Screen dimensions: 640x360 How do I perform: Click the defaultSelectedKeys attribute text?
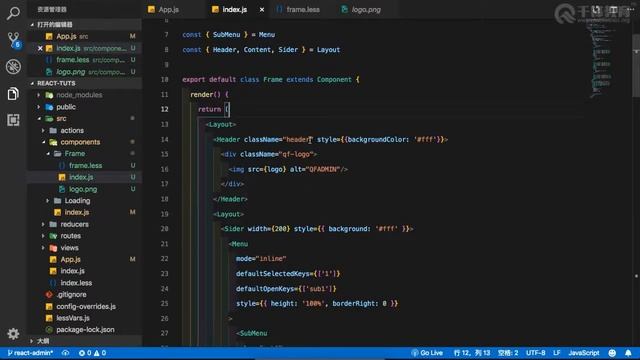click(x=273, y=273)
